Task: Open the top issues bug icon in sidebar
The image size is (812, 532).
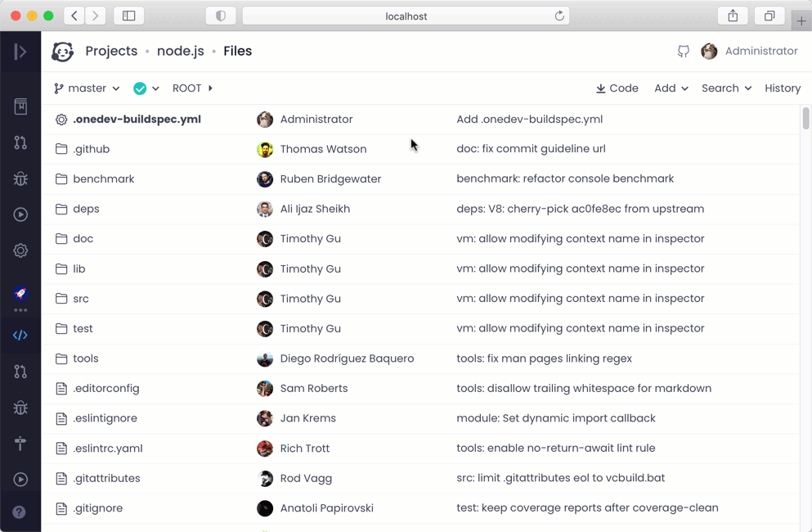Action: click(20, 178)
